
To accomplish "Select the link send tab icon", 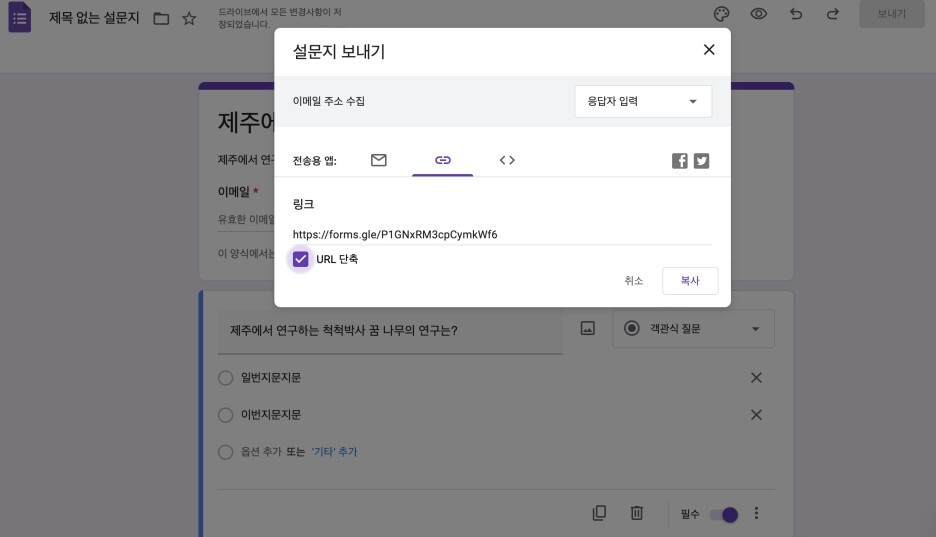I will tap(442, 160).
